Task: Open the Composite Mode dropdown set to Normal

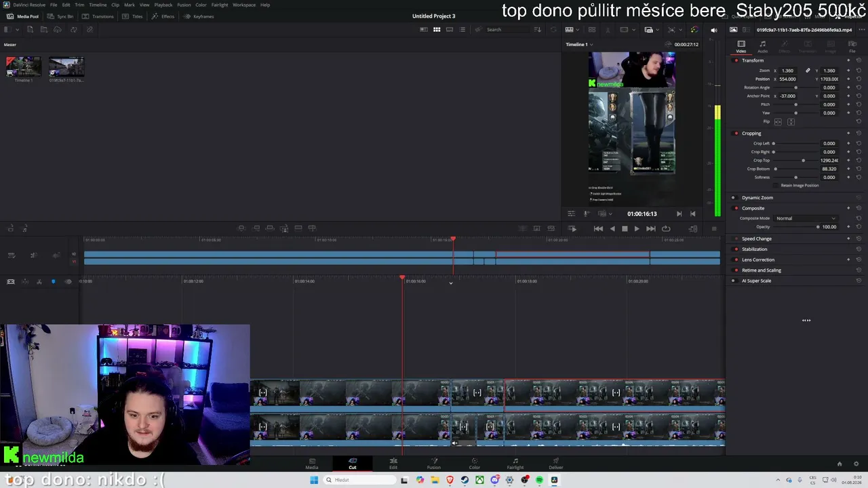Action: 806,218
